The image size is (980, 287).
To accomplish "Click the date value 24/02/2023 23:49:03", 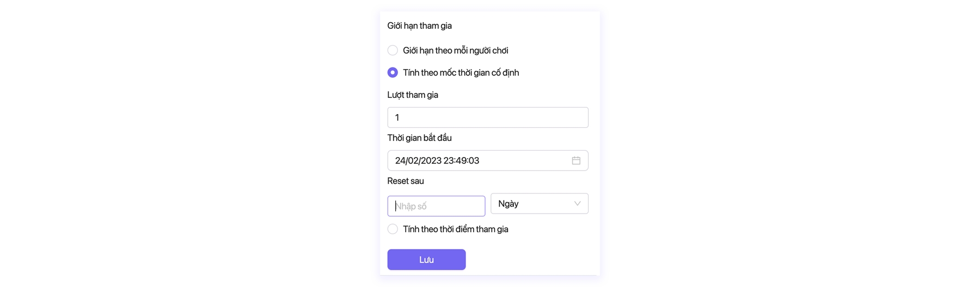I will tap(437, 160).
